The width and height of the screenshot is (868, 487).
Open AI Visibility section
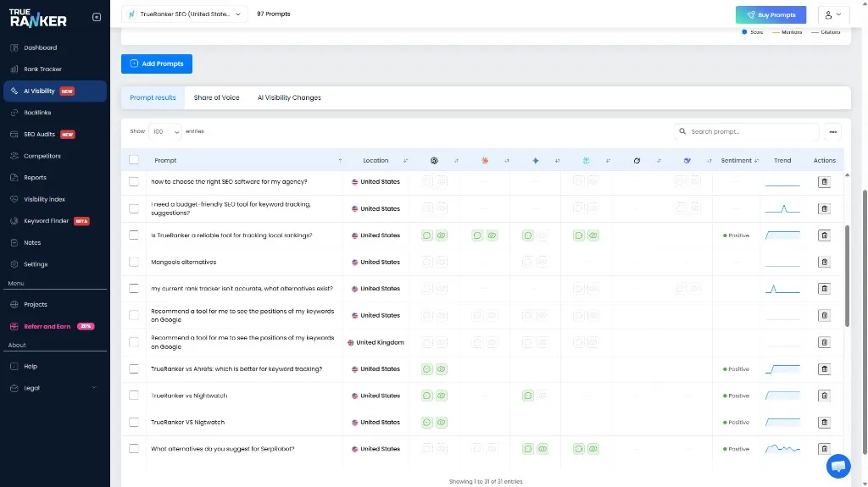coord(54,91)
